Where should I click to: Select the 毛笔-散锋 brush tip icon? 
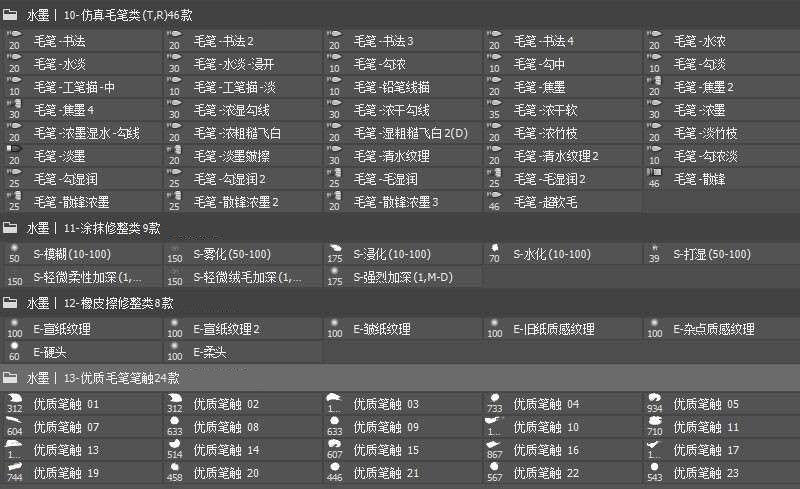tap(655, 178)
